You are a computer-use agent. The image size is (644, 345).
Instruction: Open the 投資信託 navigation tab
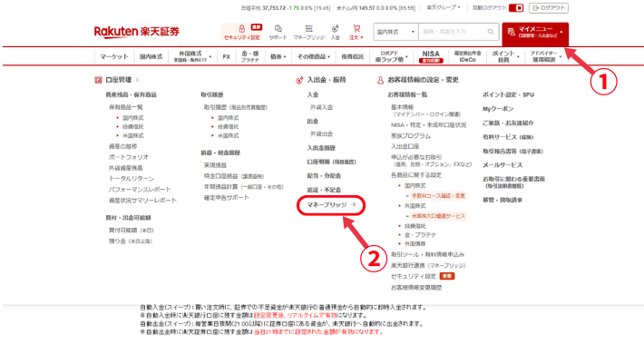point(353,57)
